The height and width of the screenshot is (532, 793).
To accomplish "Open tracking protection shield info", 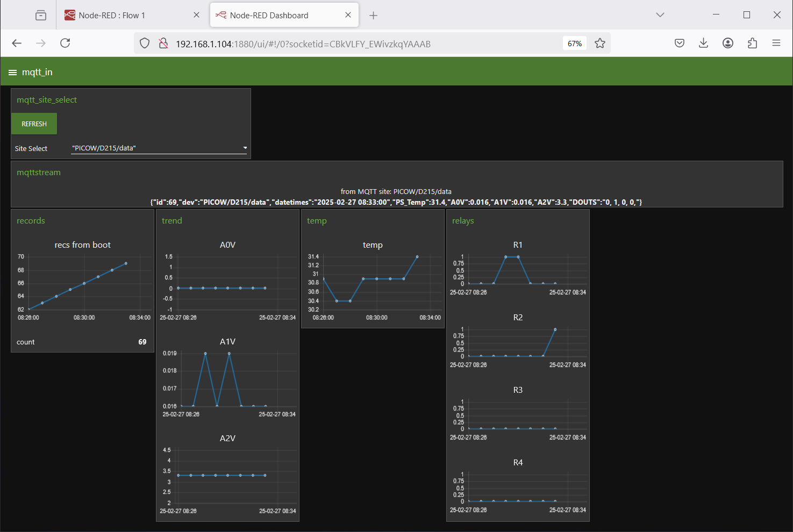I will [145, 44].
